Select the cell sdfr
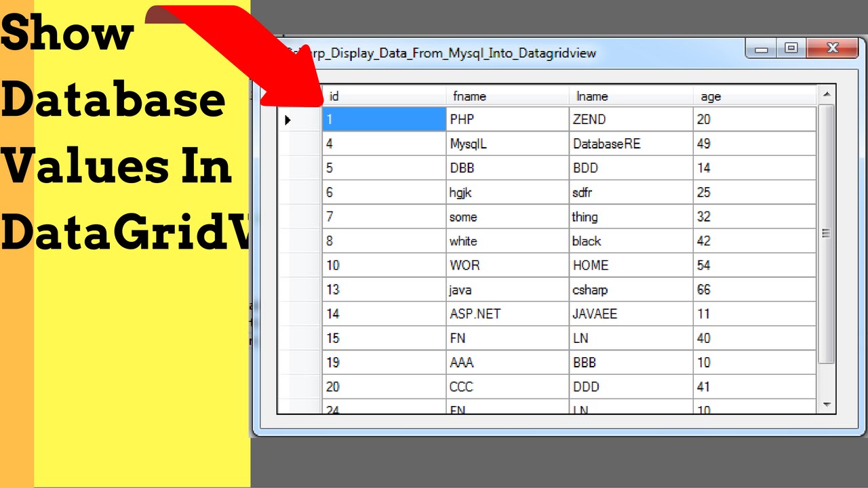Viewport: 868px width, 488px height. pyautogui.click(x=631, y=192)
